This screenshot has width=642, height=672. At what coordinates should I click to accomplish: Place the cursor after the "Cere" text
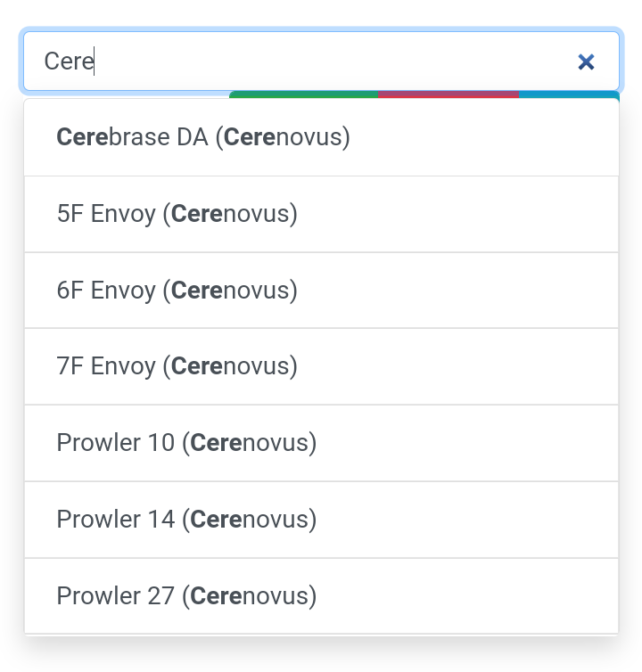point(95,61)
